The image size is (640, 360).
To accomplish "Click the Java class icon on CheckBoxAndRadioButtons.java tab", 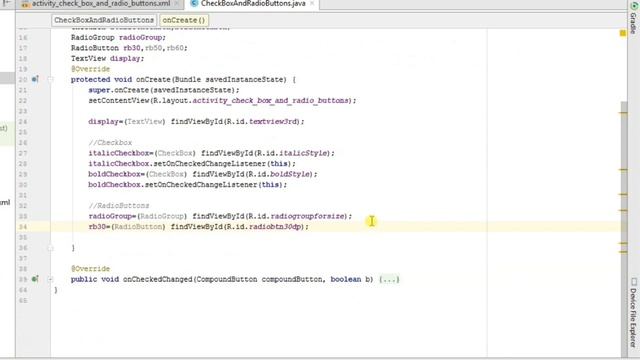I will pos(195,4).
